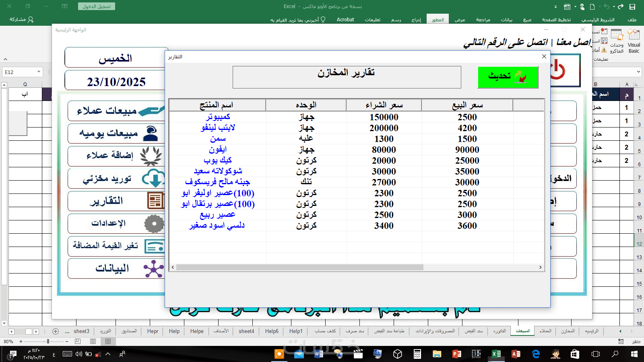This screenshot has height=362, width=644.
Task: Click the macro security warning icon
Action: [x=604, y=50]
